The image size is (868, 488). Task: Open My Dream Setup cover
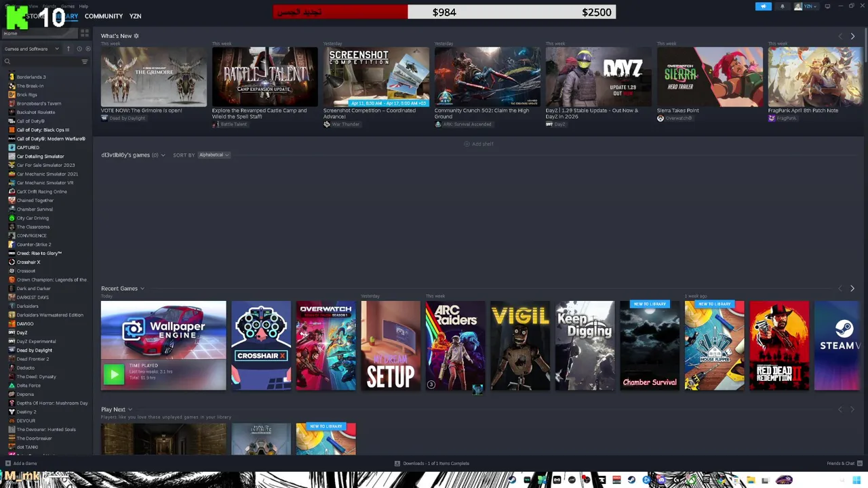[391, 346]
